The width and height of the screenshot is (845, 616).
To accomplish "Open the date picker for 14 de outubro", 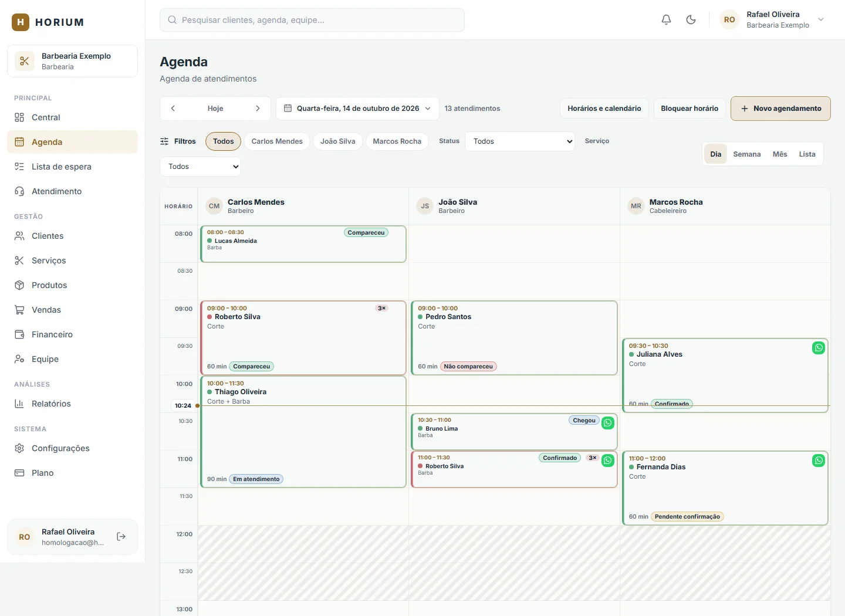I will click(x=357, y=109).
